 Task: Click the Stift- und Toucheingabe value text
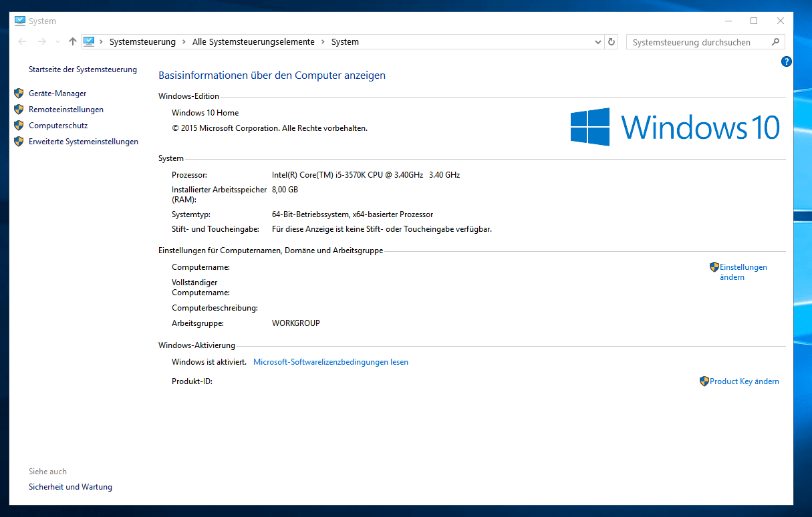[382, 229]
